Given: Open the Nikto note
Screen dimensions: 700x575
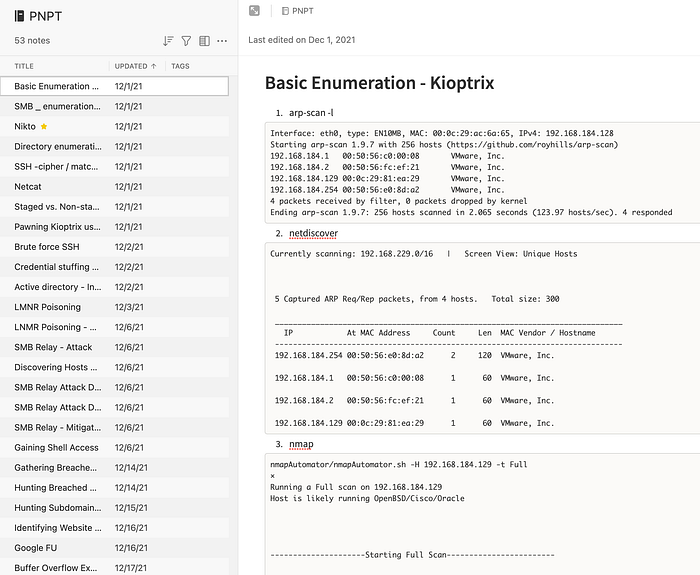Looking at the screenshot, I should 114,126.
